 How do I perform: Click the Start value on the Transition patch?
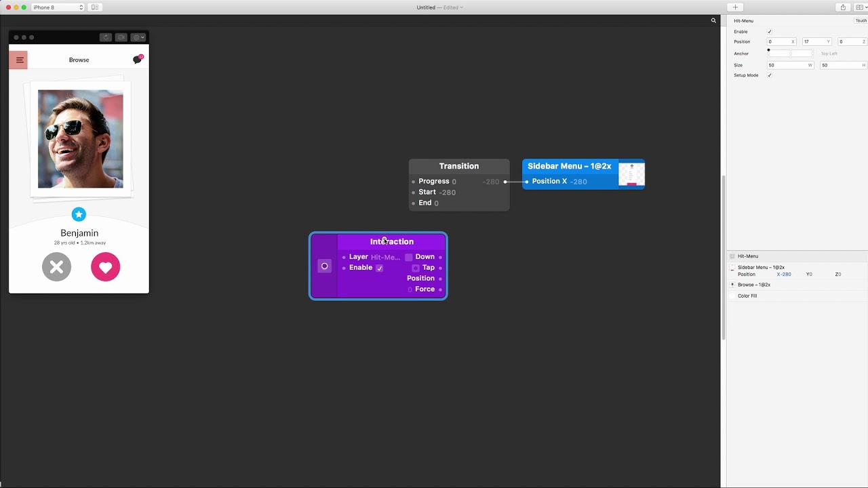coord(448,192)
